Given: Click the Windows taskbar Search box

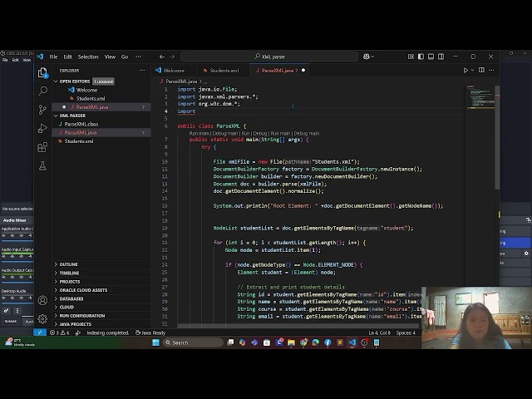Looking at the screenshot, I should click(193, 342).
